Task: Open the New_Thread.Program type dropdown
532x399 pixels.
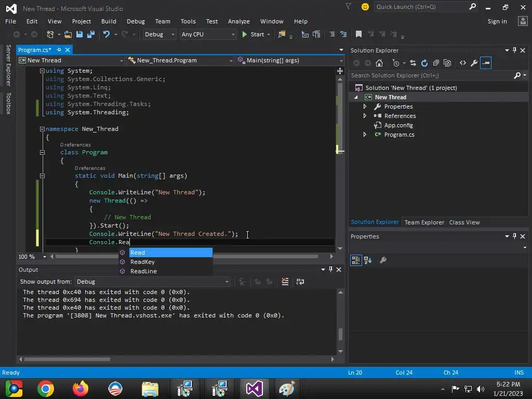Action: [180, 60]
